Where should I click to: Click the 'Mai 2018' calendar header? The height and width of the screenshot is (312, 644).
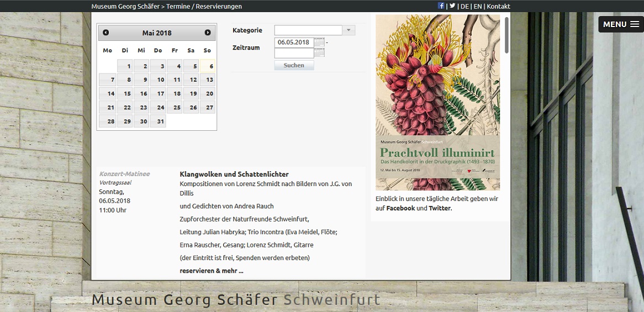coord(157,33)
